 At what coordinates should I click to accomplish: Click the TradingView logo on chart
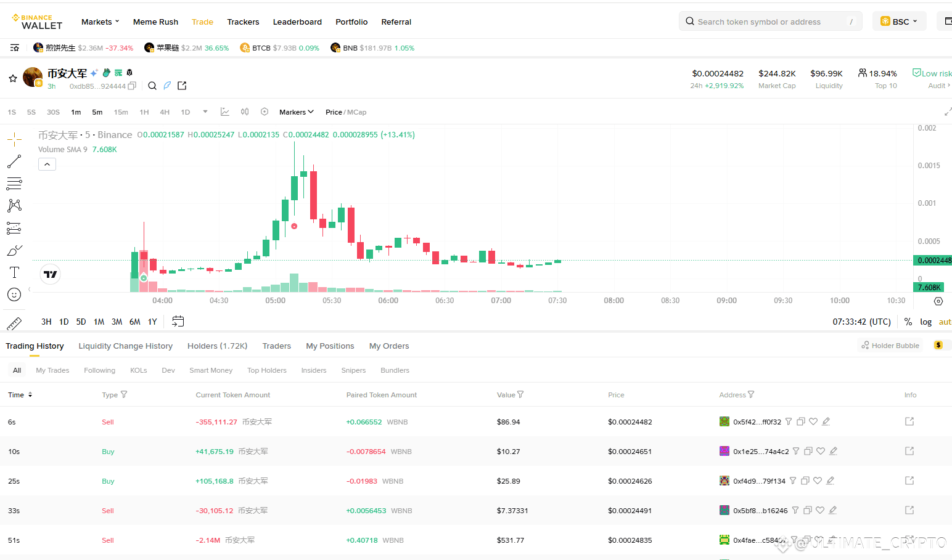(x=51, y=274)
